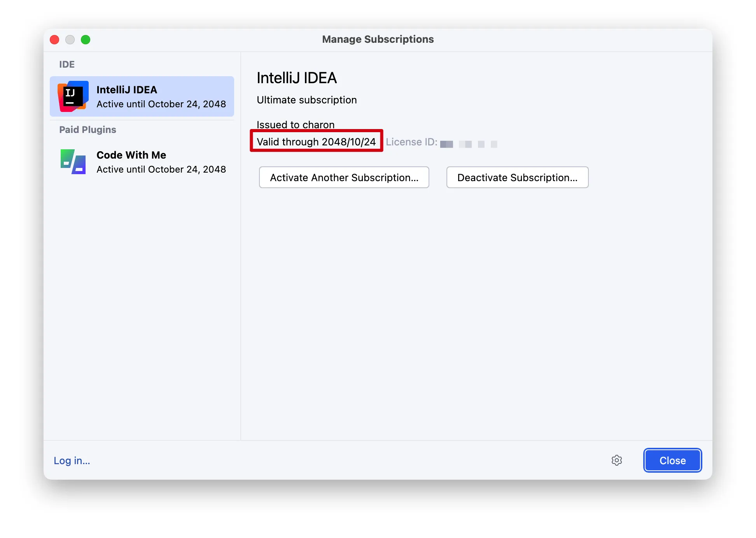Screen dimensions: 756x538
Task: Click Deactivate Subscription button
Action: pos(518,177)
